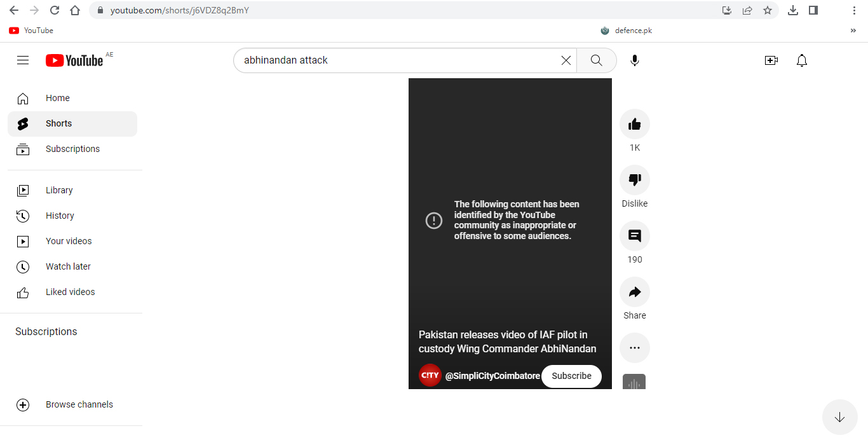Open the browser home page icon
The height and width of the screenshot is (440, 868).
(x=75, y=10)
